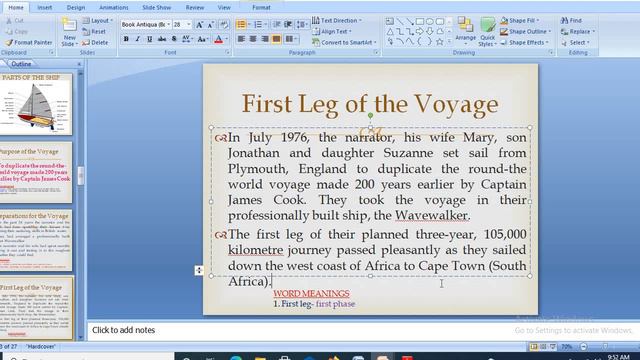640x360 pixels.
Task: Click Convert to SmartArt
Action: (344, 42)
